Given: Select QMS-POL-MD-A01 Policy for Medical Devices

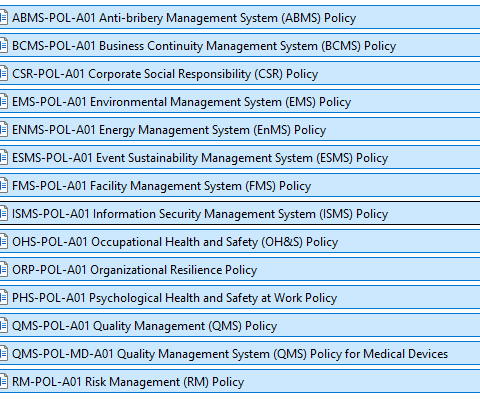Looking at the screenshot, I should click(240, 353).
